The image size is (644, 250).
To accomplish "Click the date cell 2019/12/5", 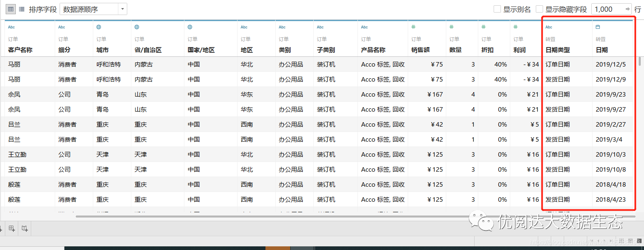I will point(611,64).
